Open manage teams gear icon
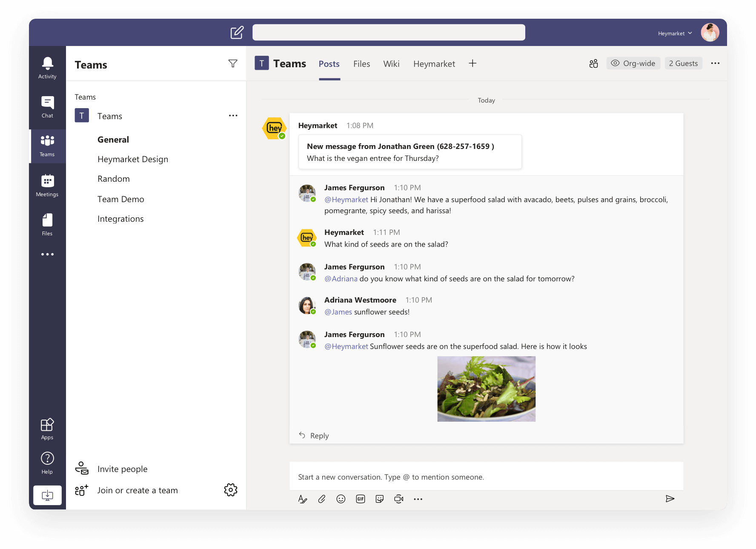 (x=231, y=490)
